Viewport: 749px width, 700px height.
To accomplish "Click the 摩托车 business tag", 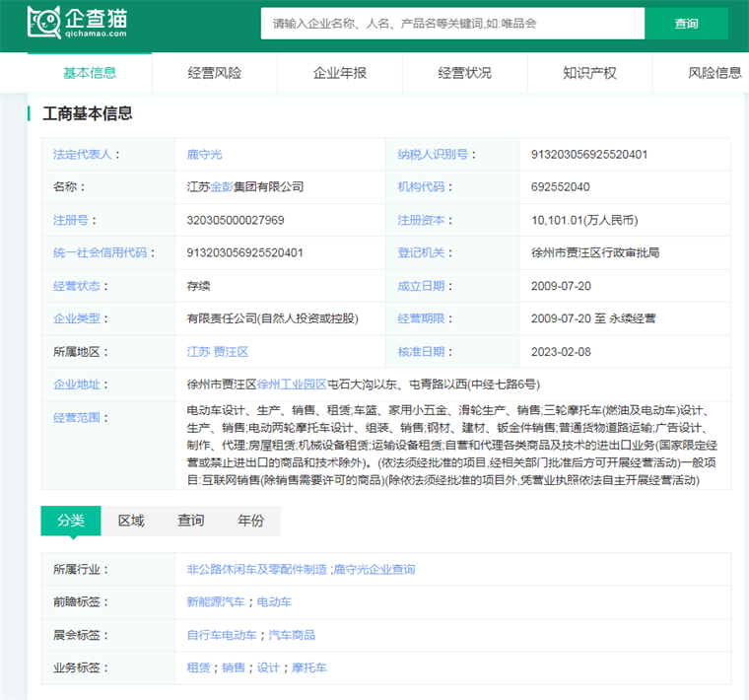I will click(308, 667).
